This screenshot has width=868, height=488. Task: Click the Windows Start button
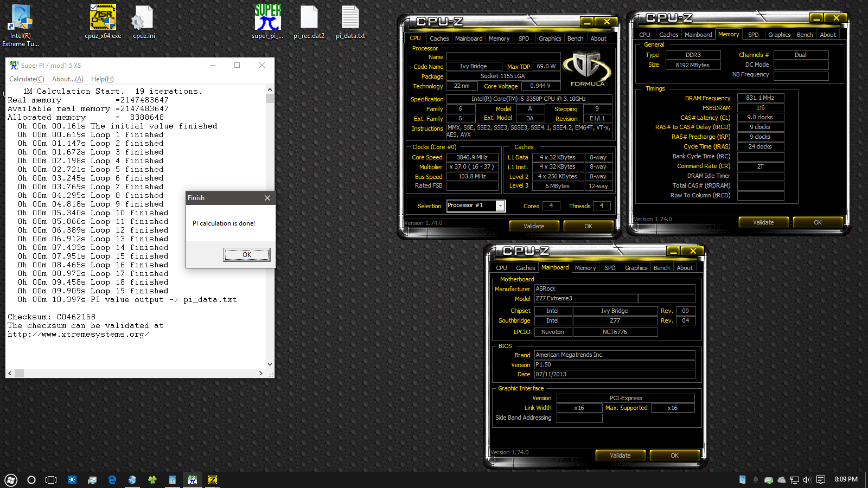pos(11,480)
